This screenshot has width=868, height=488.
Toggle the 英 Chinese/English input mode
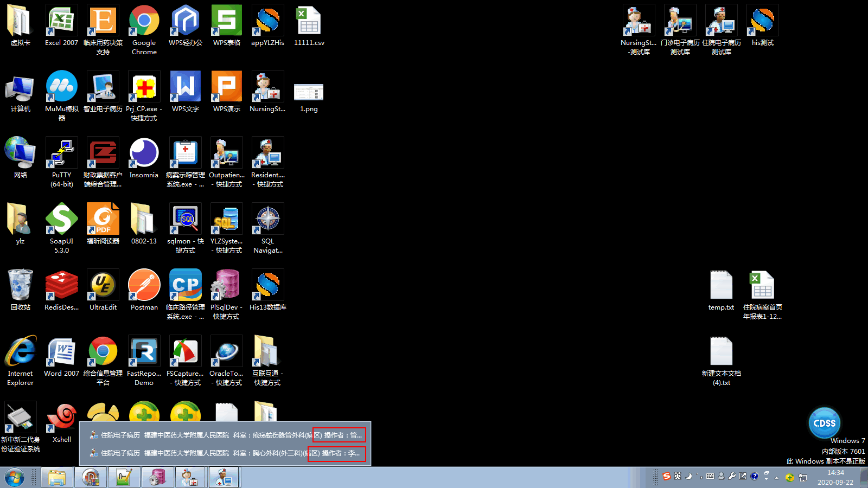pyautogui.click(x=678, y=476)
